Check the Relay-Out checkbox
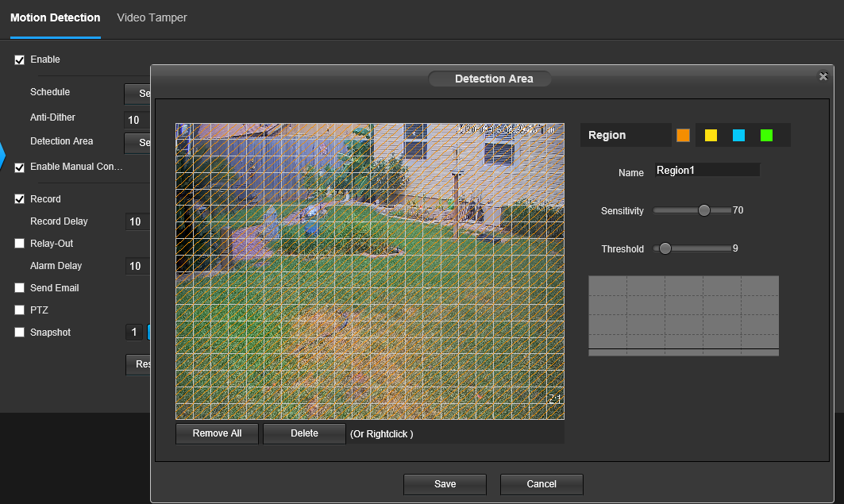 [19, 243]
